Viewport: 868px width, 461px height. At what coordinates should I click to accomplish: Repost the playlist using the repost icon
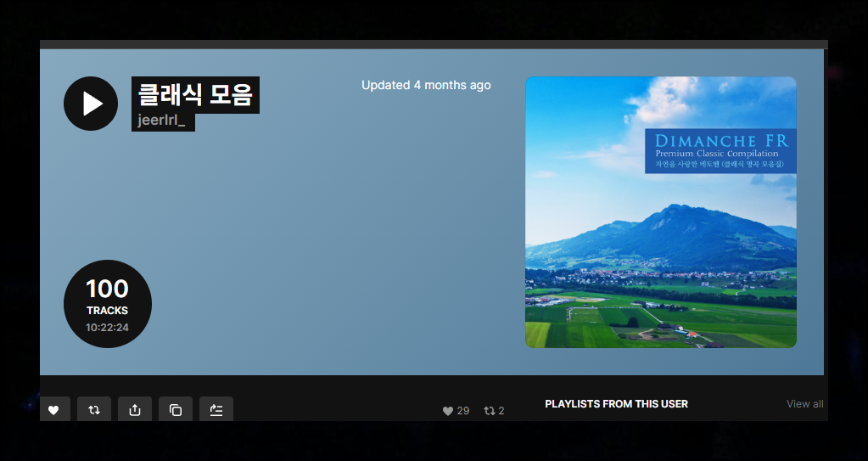(x=94, y=409)
